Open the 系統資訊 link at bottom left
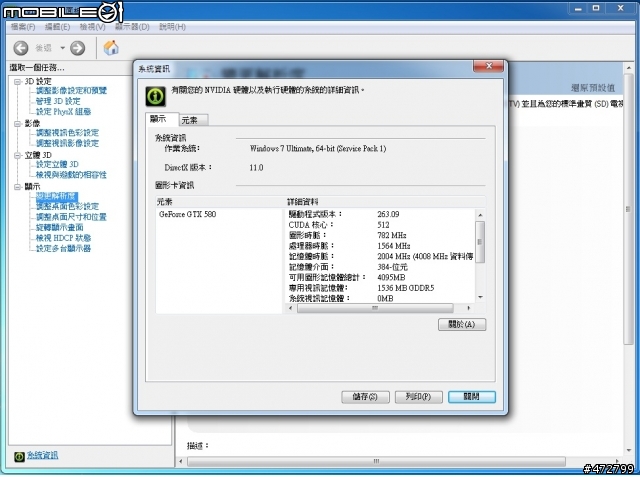This screenshot has width=640, height=477. click(x=42, y=455)
